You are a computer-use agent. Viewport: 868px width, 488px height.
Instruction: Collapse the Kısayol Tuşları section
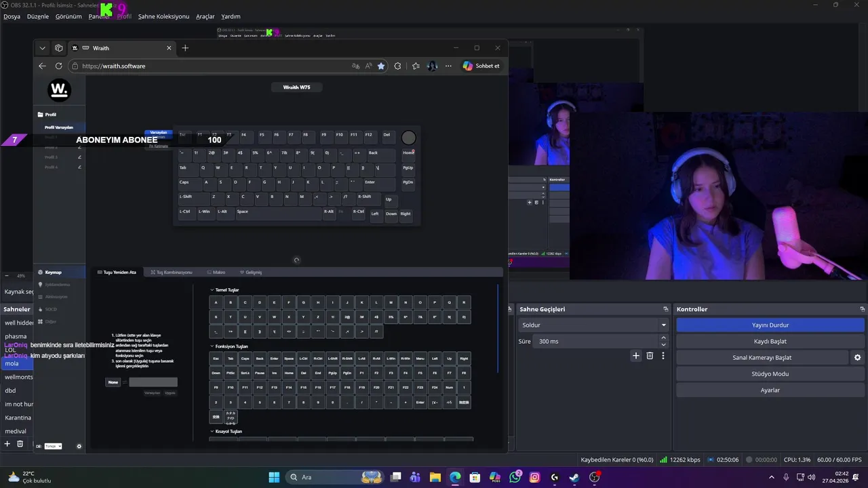(x=226, y=432)
